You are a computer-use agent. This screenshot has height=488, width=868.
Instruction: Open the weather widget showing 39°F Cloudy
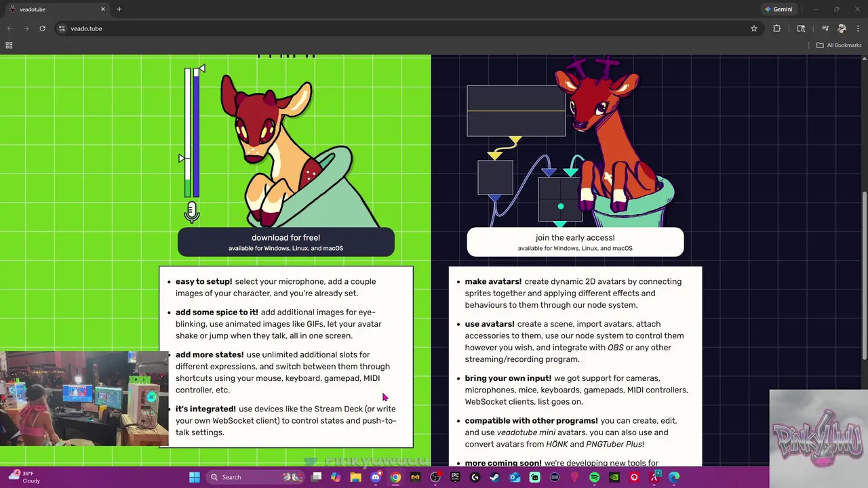(x=24, y=476)
